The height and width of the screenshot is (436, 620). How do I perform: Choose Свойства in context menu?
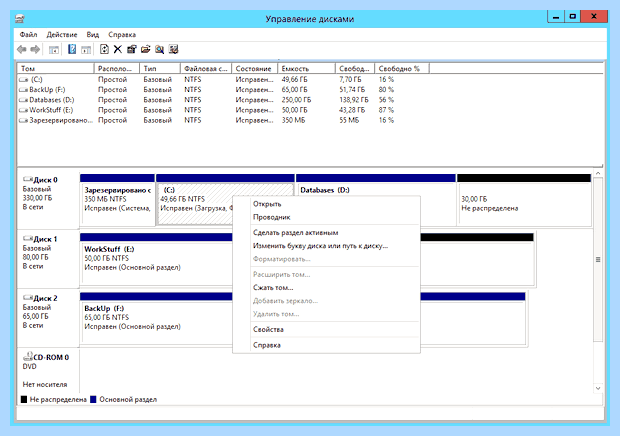(326, 329)
